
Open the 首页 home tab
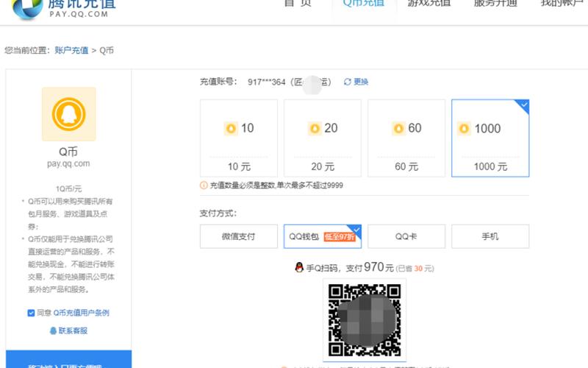(x=298, y=3)
